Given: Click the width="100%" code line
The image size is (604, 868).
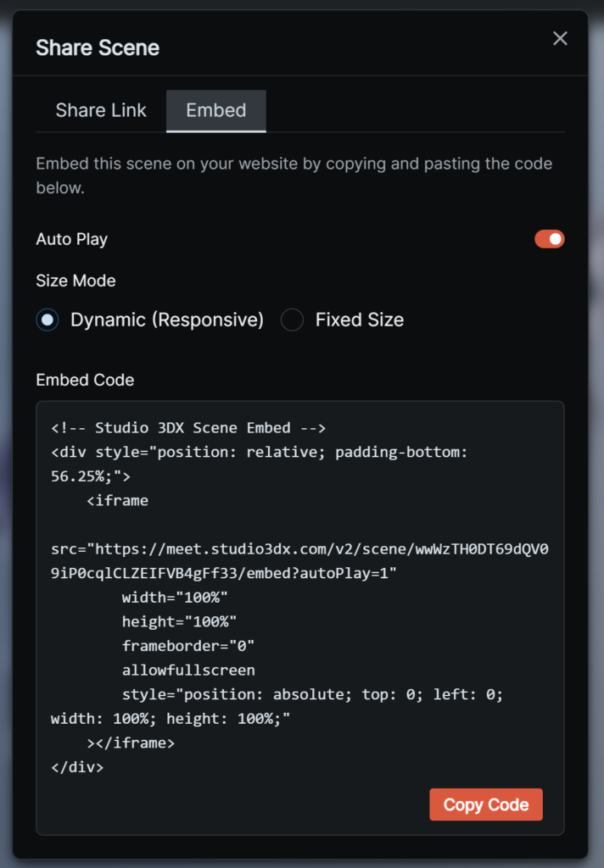Looking at the screenshot, I should coord(175,598).
